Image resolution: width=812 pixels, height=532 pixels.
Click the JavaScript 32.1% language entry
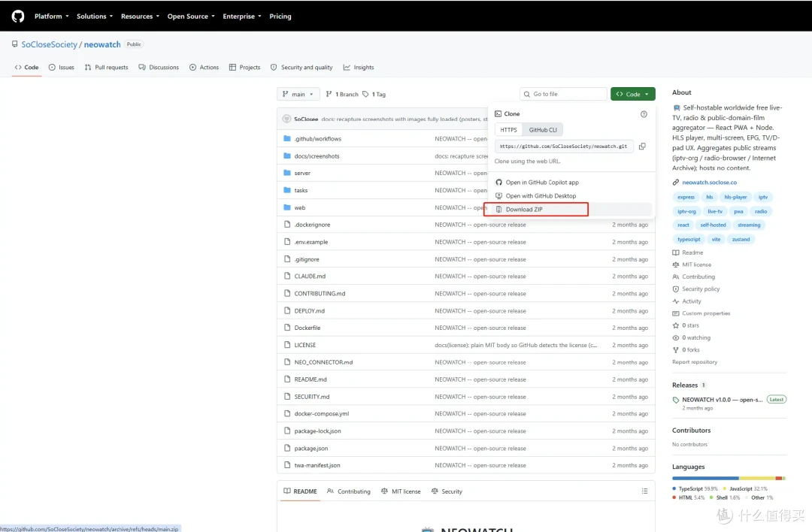click(745, 489)
